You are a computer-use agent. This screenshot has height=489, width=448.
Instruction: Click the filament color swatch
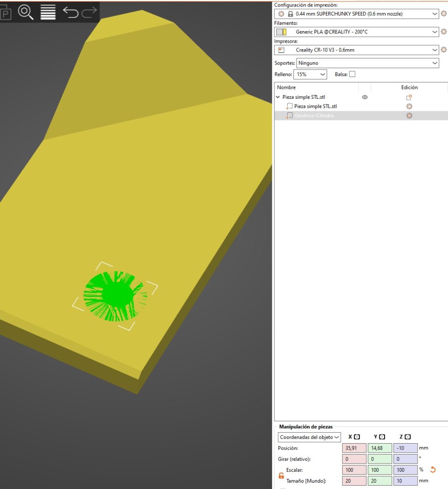click(x=281, y=32)
